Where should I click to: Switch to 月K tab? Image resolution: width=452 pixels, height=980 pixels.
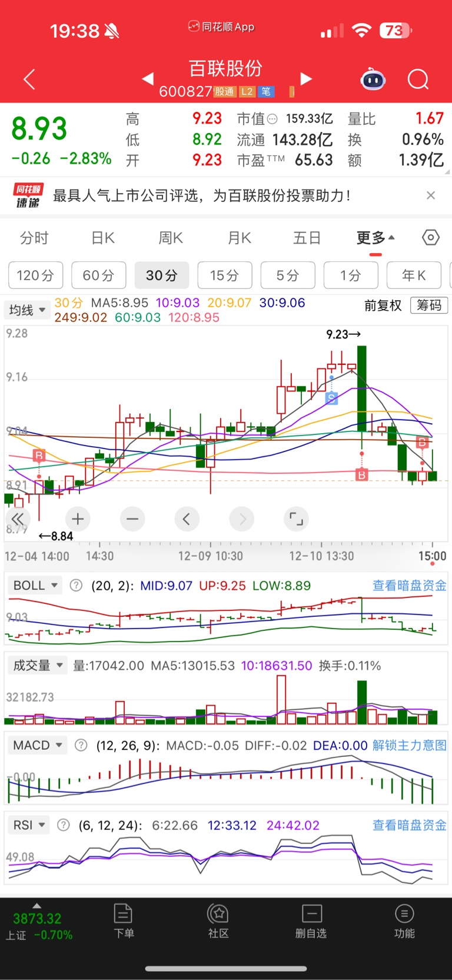click(x=240, y=238)
